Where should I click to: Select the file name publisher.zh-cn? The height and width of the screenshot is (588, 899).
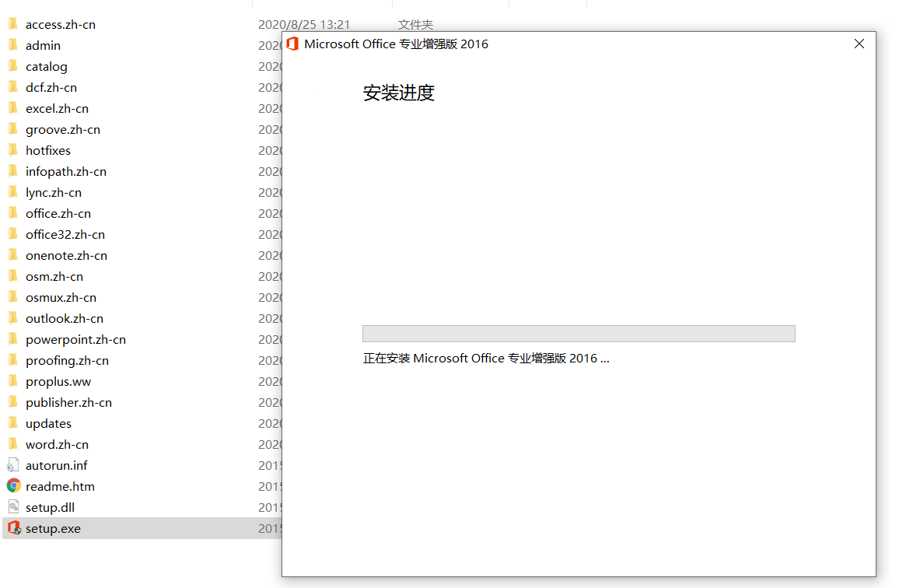coord(68,403)
